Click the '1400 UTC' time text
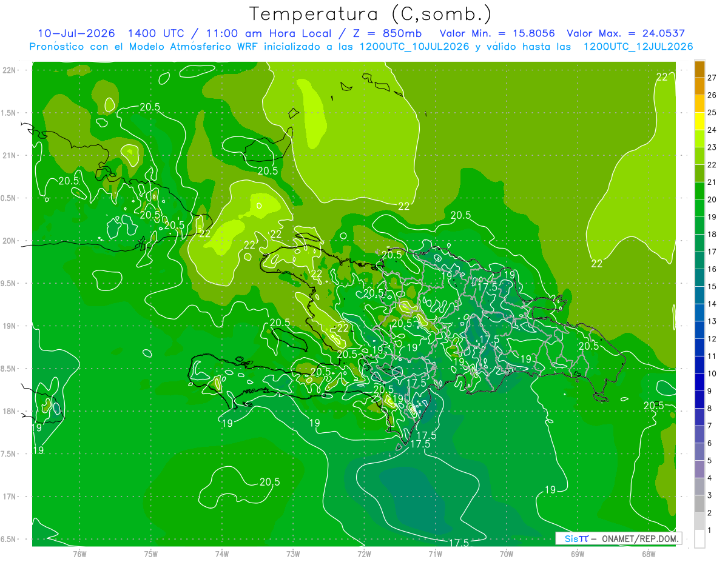 [x=157, y=33]
